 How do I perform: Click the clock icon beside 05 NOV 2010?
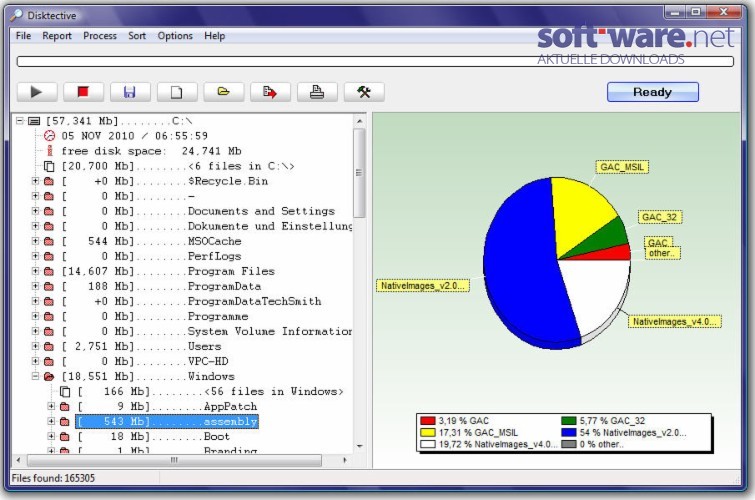click(49, 136)
